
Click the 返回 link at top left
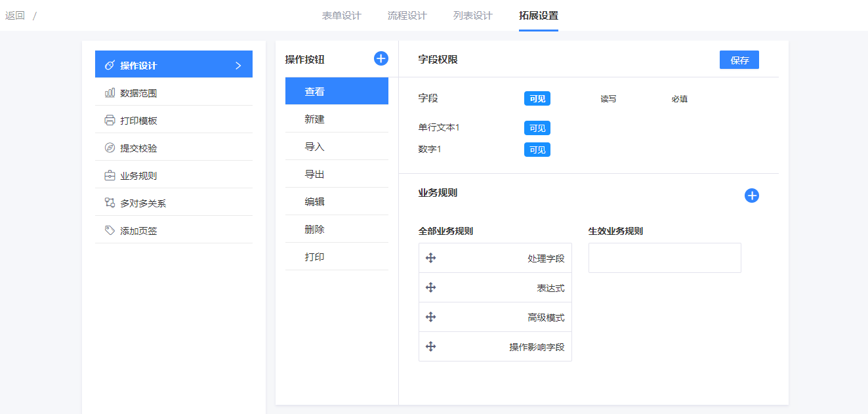tap(15, 16)
